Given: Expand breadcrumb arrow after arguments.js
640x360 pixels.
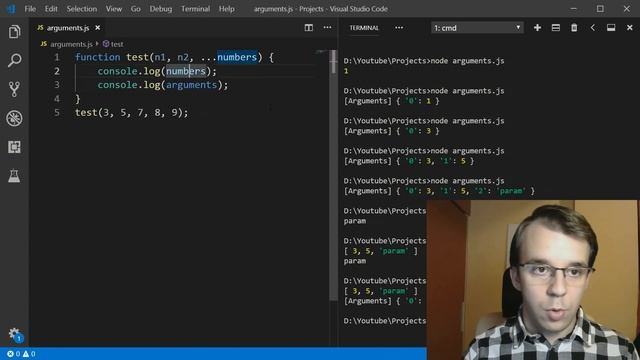Looking at the screenshot, I should [97, 44].
